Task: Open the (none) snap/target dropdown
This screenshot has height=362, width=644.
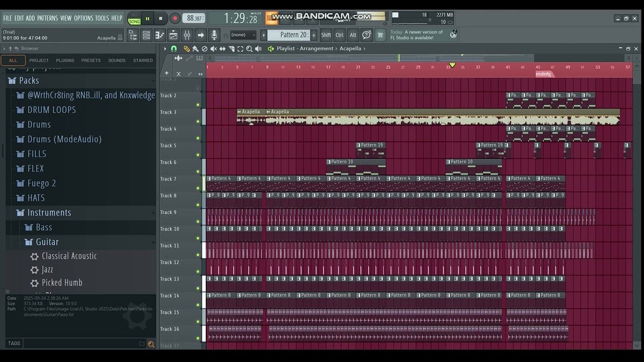Action: pos(243,35)
